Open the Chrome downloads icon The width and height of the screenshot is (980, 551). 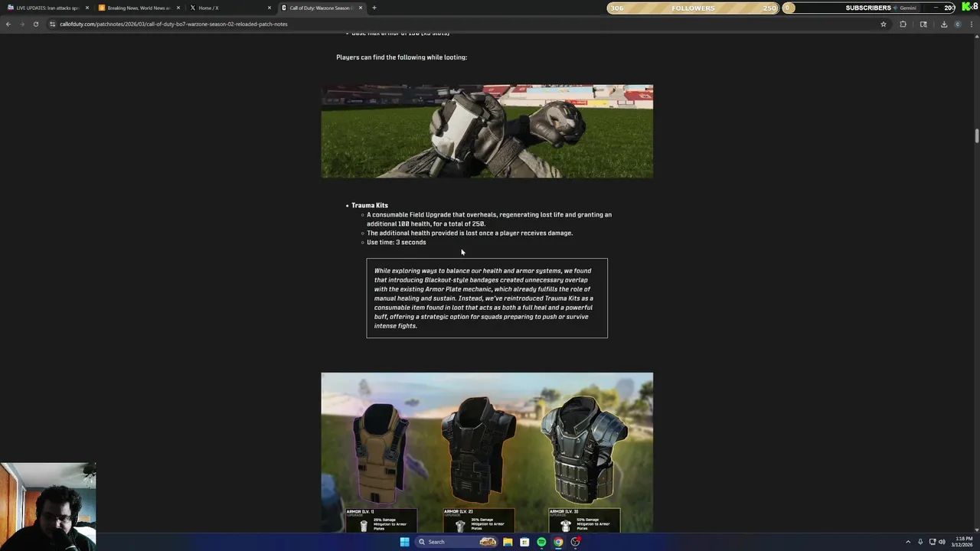pos(943,24)
